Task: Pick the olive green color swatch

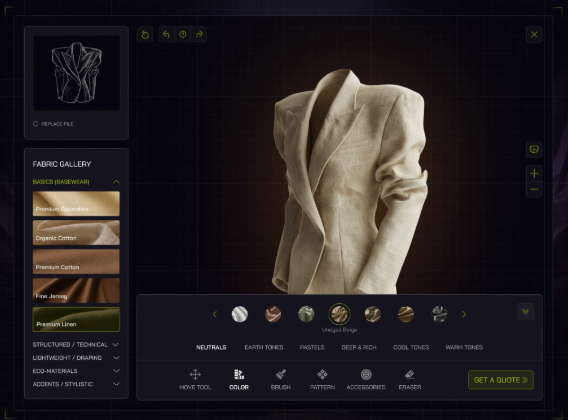Action: 306,314
